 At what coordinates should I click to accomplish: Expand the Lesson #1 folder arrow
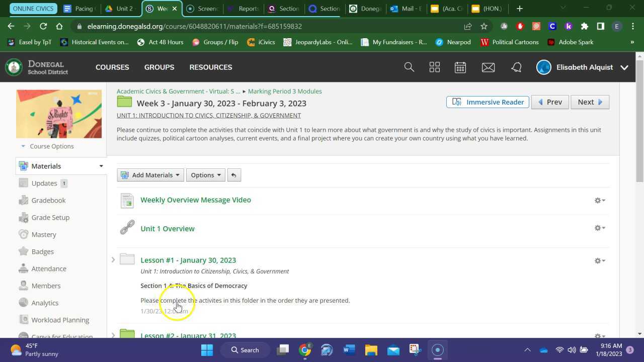[x=113, y=260]
